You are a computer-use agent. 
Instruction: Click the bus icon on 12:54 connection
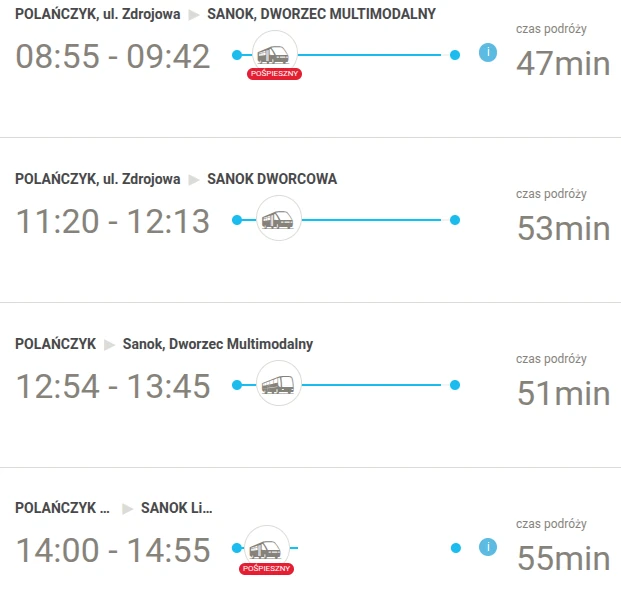pos(279,383)
